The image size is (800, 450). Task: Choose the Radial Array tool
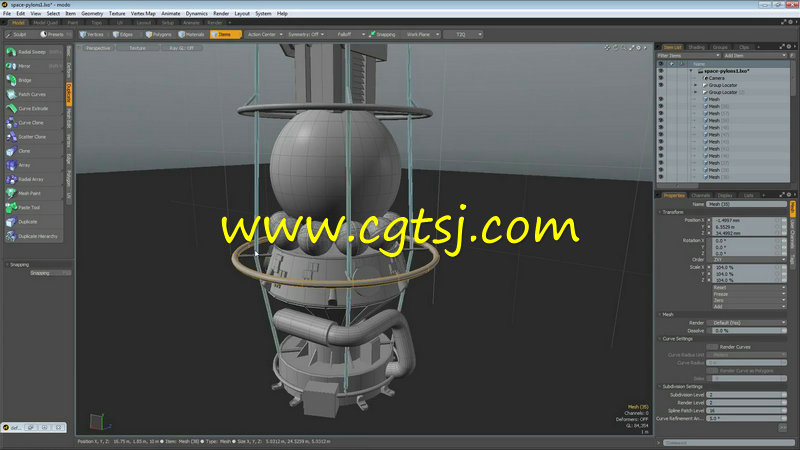34,180
